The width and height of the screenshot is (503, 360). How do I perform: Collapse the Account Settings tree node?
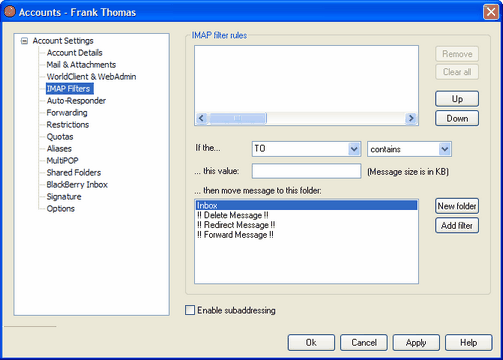coord(24,41)
